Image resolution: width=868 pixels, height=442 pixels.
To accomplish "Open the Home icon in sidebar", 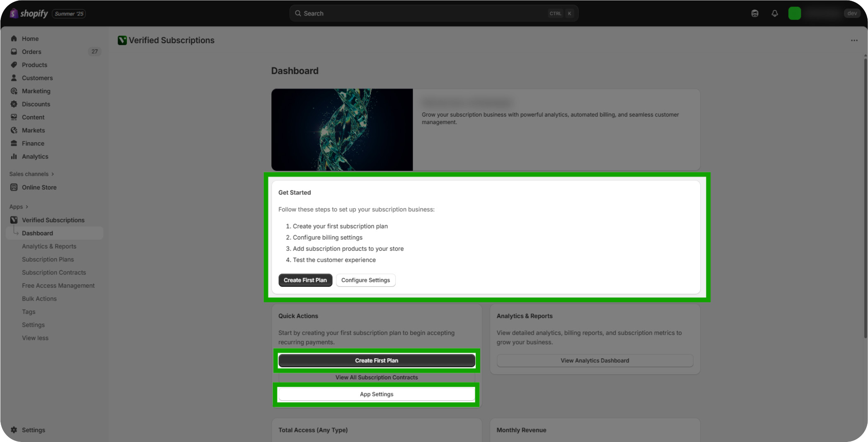I will coord(14,39).
